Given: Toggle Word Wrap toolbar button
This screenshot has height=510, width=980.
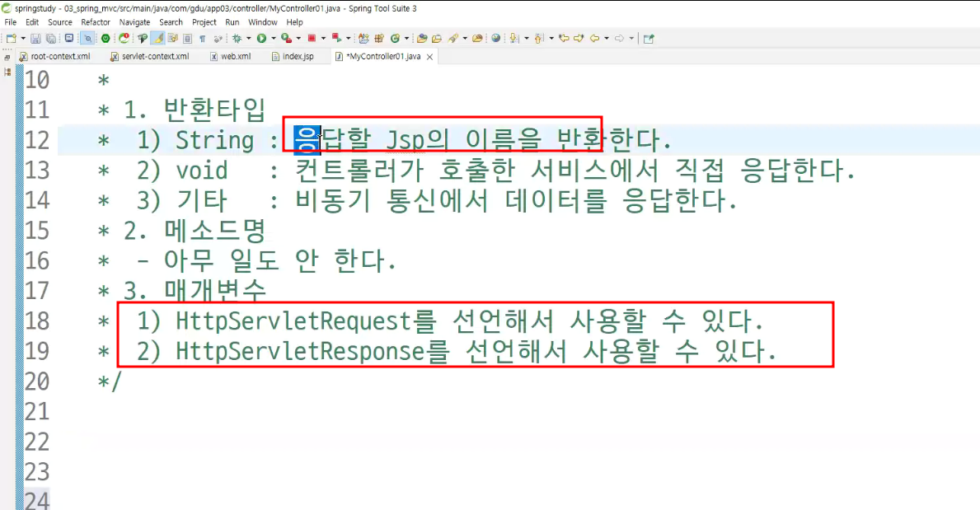Looking at the screenshot, I should pos(172,39).
